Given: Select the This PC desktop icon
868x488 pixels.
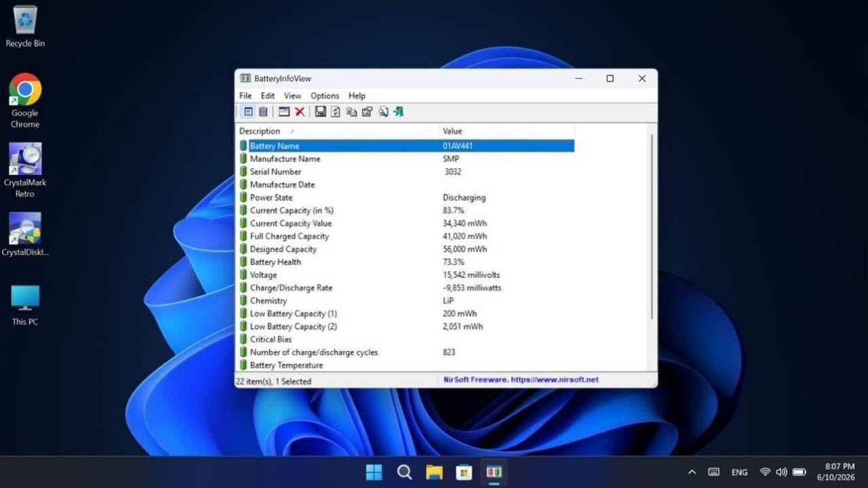Looking at the screenshot, I should click(25, 305).
